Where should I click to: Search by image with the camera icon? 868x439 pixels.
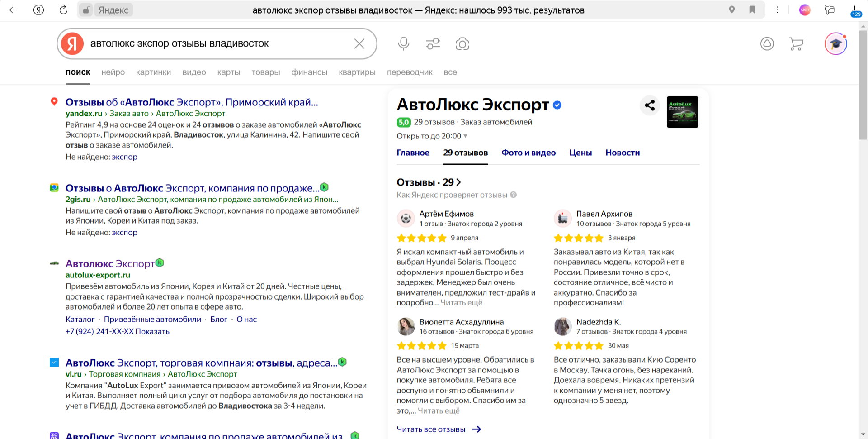462,44
